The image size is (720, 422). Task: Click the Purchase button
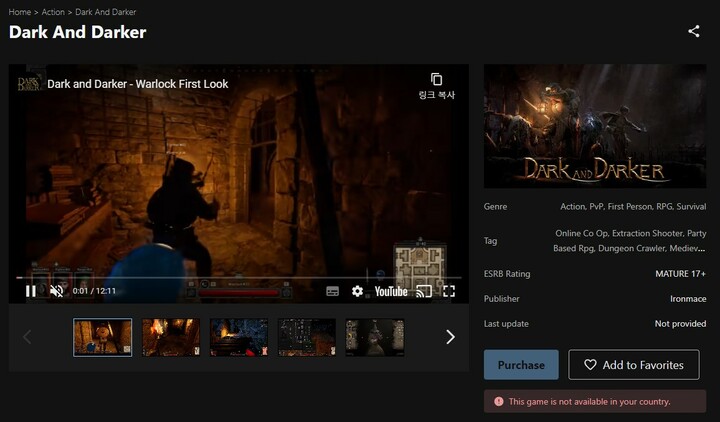coord(521,365)
